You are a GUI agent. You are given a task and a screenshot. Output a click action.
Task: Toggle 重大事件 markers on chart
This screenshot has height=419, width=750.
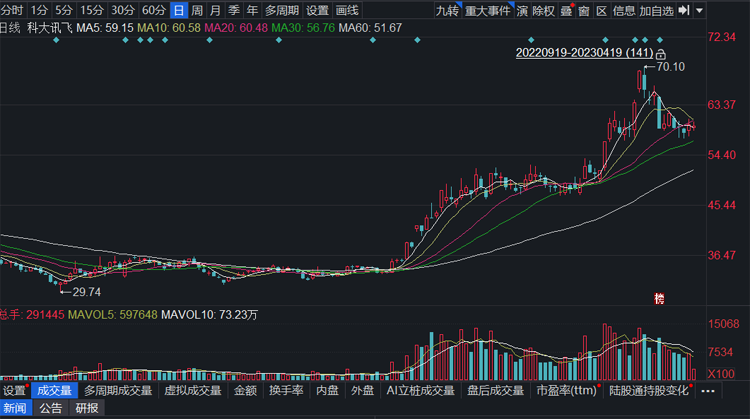488,10
